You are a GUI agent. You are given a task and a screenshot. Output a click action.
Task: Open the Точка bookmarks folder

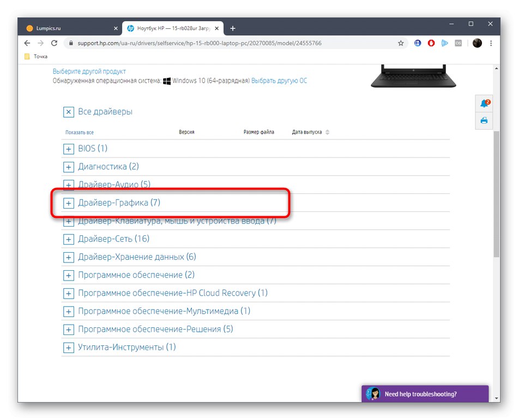coord(36,57)
